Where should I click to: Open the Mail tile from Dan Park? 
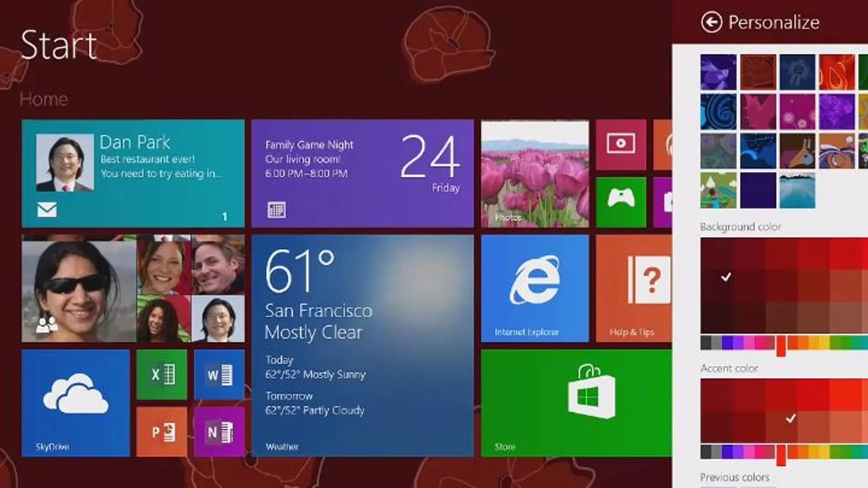coord(133,173)
